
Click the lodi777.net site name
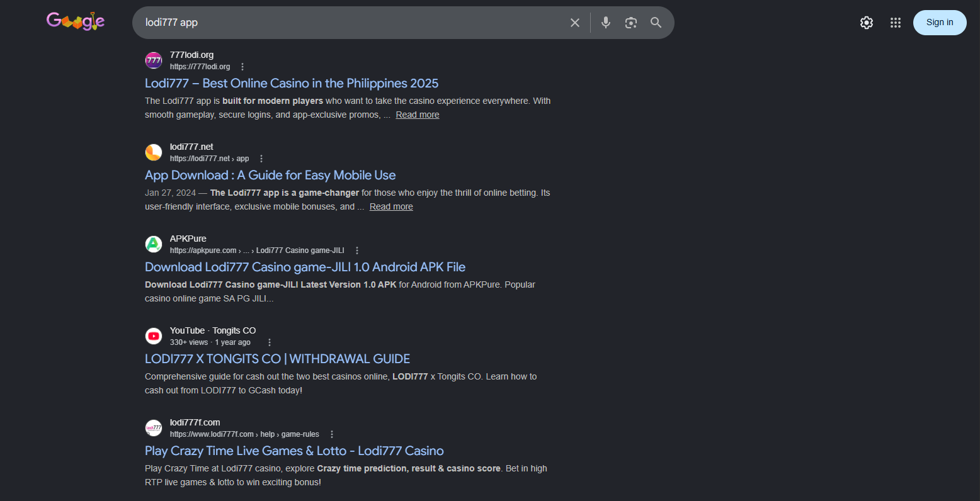click(191, 147)
